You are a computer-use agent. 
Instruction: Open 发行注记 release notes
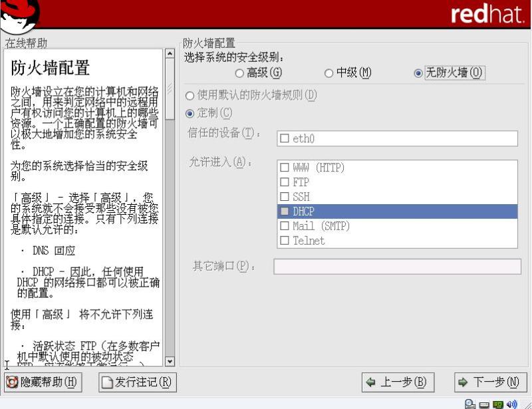pos(138,382)
